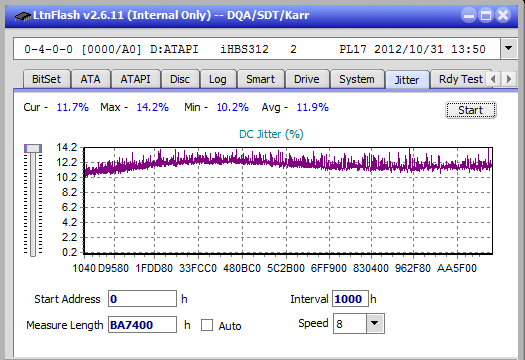Click the x-axis label 830400

(371, 268)
